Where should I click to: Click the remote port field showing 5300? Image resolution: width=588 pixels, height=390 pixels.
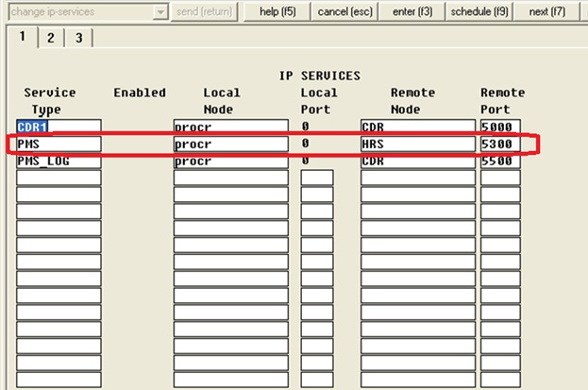point(500,144)
